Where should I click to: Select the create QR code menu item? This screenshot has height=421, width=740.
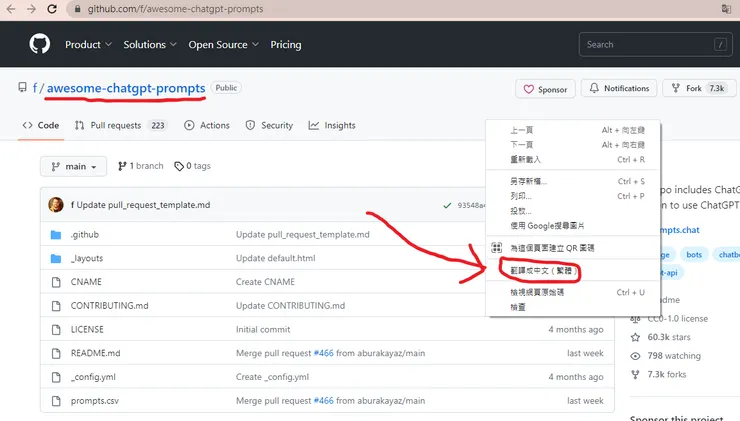pyautogui.click(x=573, y=248)
